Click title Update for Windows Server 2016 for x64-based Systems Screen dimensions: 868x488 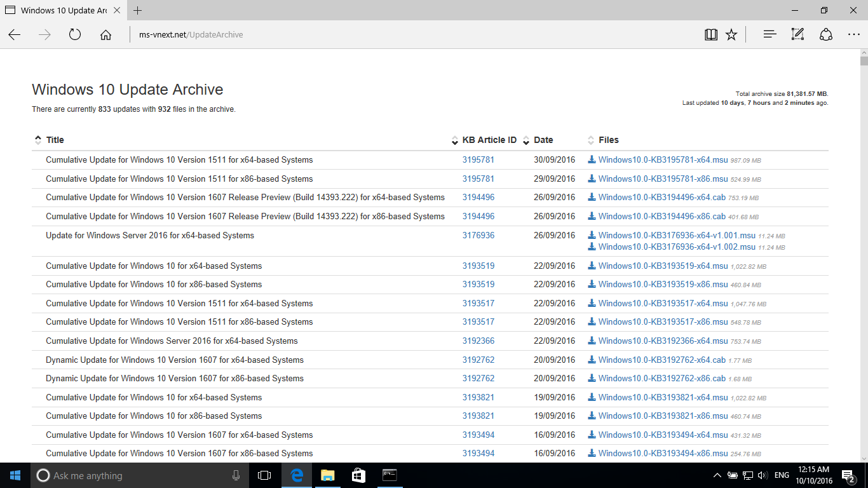point(150,236)
